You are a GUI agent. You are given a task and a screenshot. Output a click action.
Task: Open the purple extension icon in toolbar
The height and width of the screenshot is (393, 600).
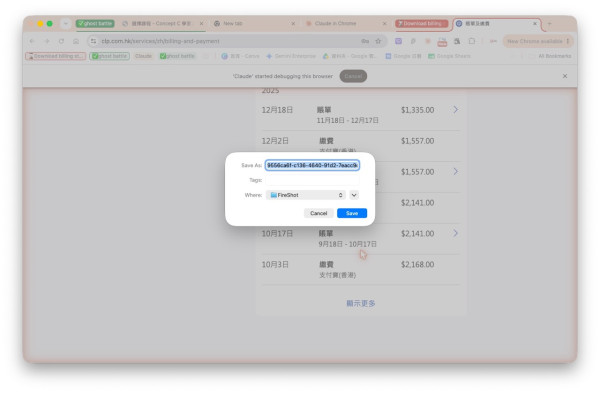pos(398,41)
